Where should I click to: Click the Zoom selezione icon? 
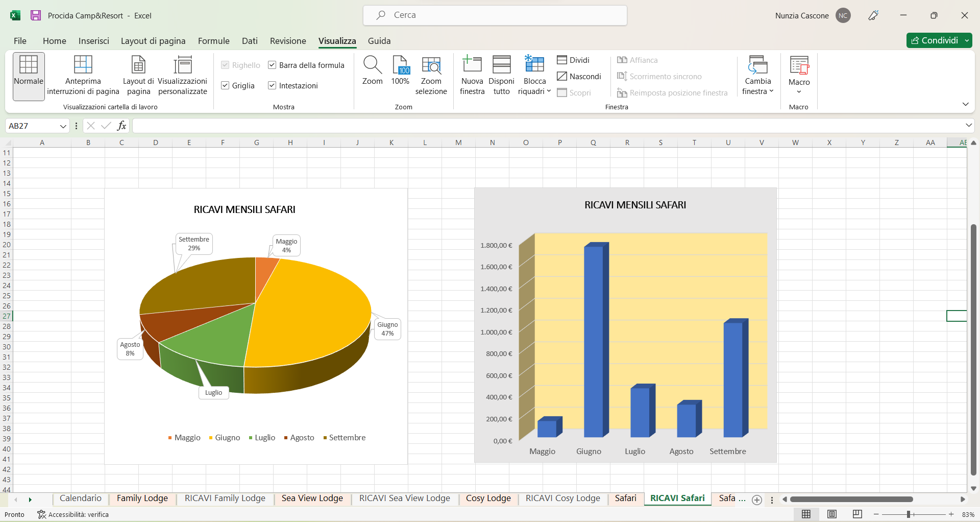431,65
